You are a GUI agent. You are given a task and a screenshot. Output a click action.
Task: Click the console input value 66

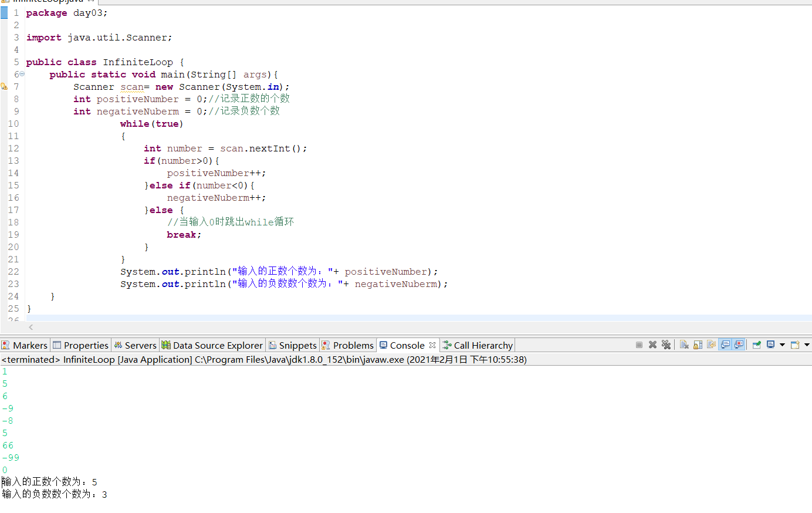[8, 446]
